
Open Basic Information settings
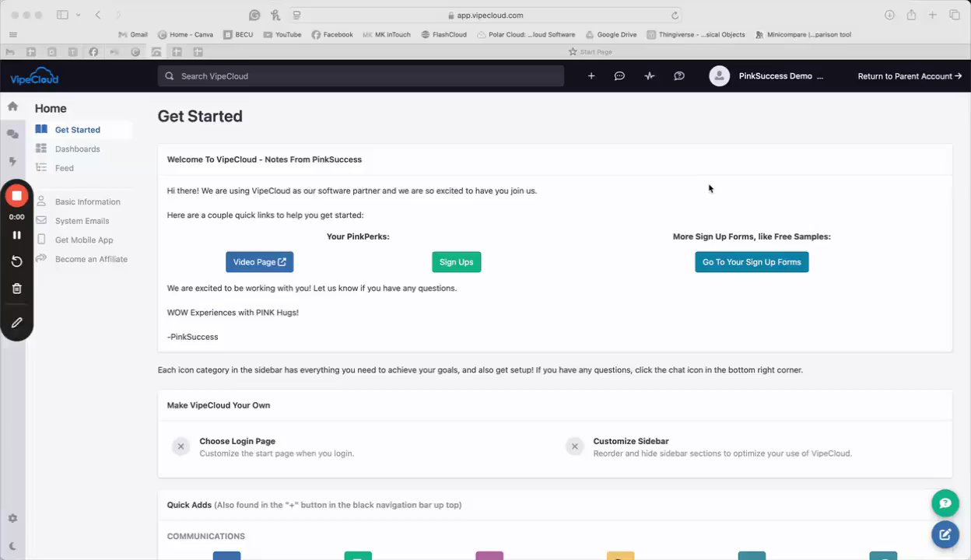(x=87, y=201)
